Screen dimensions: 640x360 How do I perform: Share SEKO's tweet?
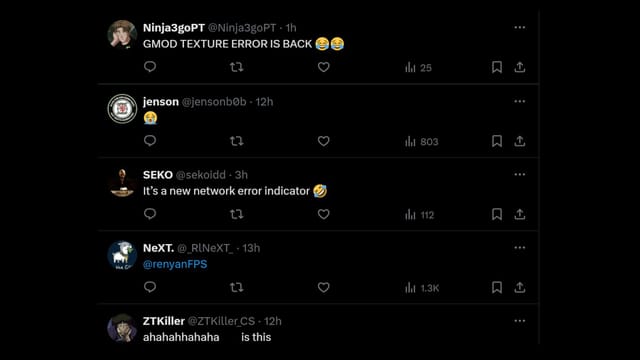point(520,214)
